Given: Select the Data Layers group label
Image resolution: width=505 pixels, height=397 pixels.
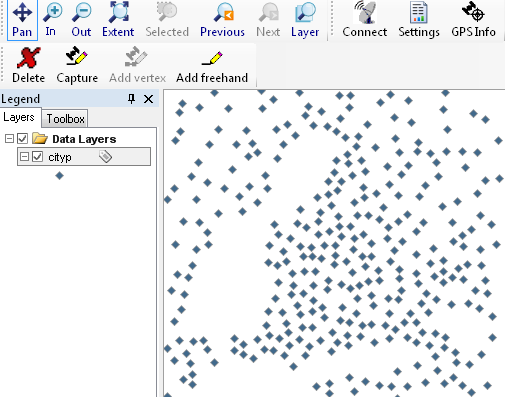Looking at the screenshot, I should [x=84, y=139].
